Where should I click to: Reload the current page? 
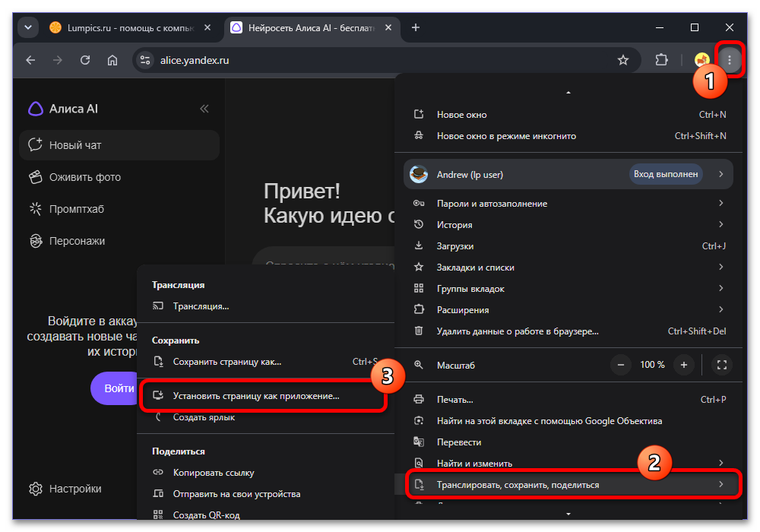(x=85, y=60)
